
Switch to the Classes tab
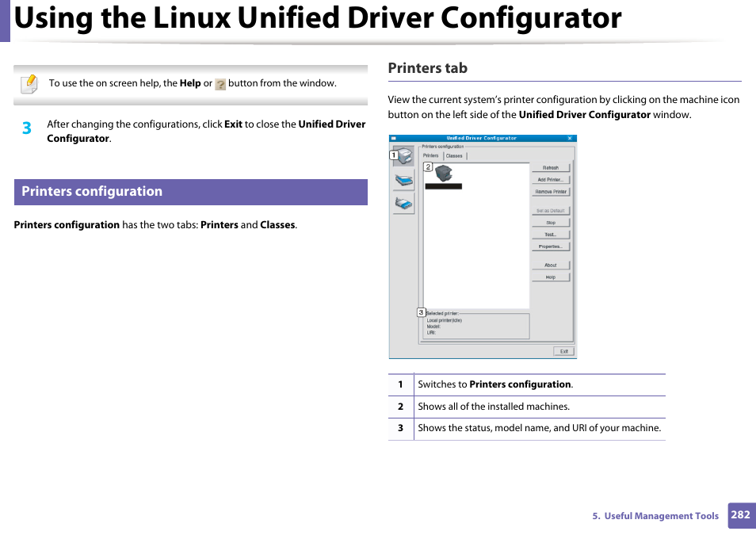pyautogui.click(x=456, y=155)
